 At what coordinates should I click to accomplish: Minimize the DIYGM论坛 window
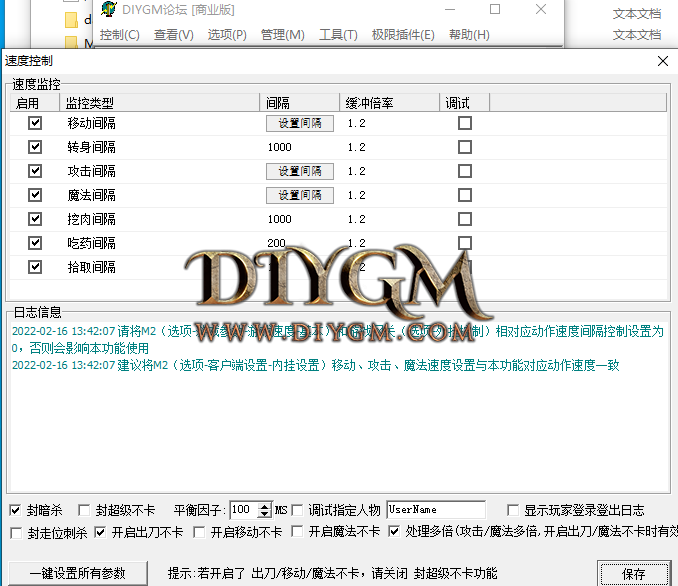pyautogui.click(x=450, y=9)
